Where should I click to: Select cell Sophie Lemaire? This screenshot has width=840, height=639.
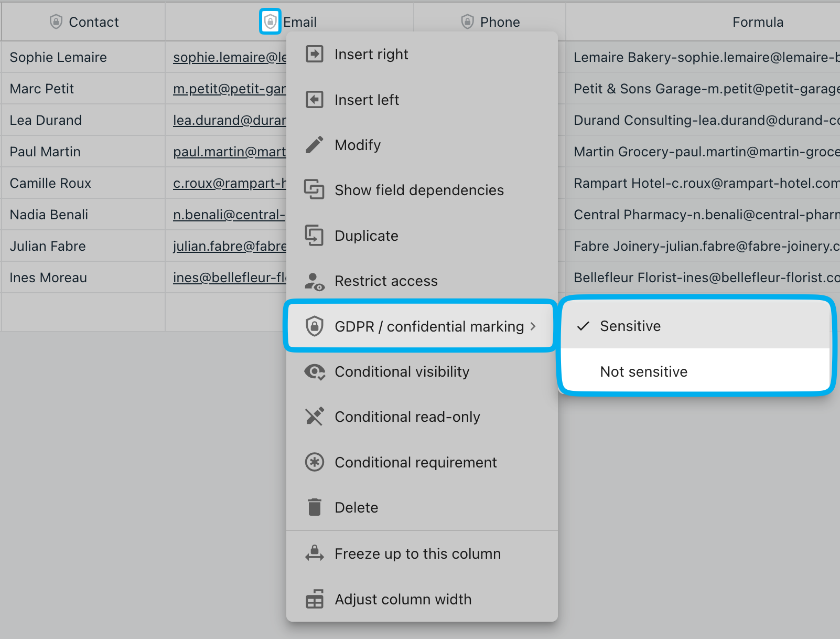point(83,57)
